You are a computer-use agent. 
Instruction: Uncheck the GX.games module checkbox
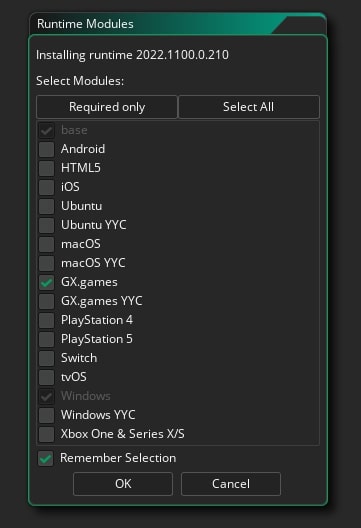click(x=46, y=282)
